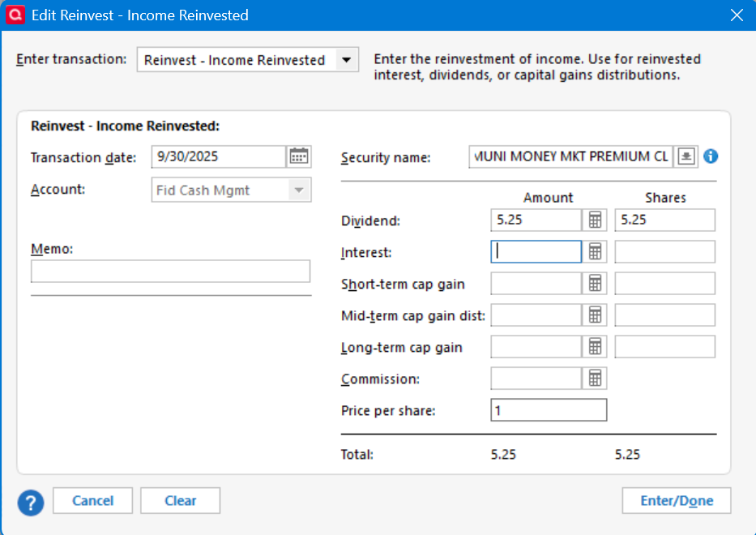Click the Reinvest - Income Reinvested section heading
756x535 pixels.
point(125,126)
